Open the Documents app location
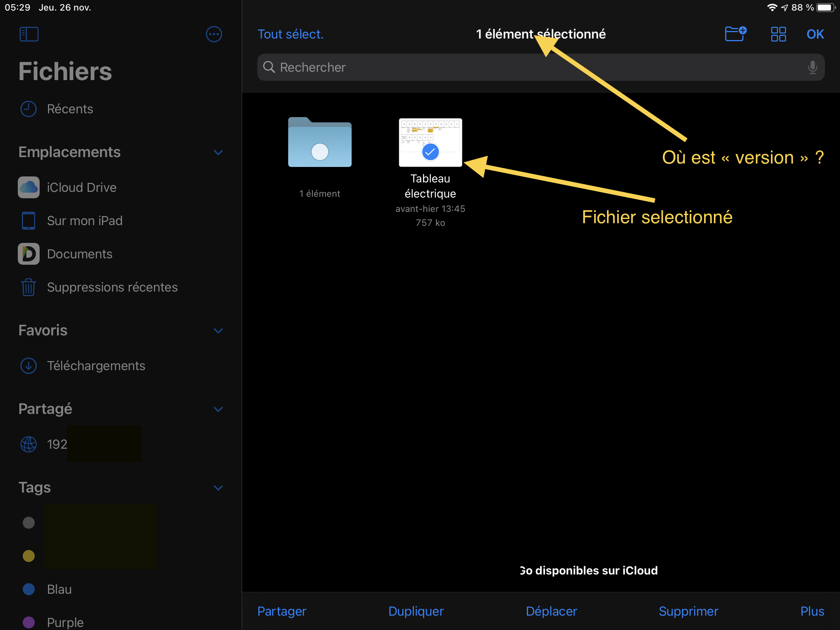Screen dimensions: 840x630 (79, 254)
